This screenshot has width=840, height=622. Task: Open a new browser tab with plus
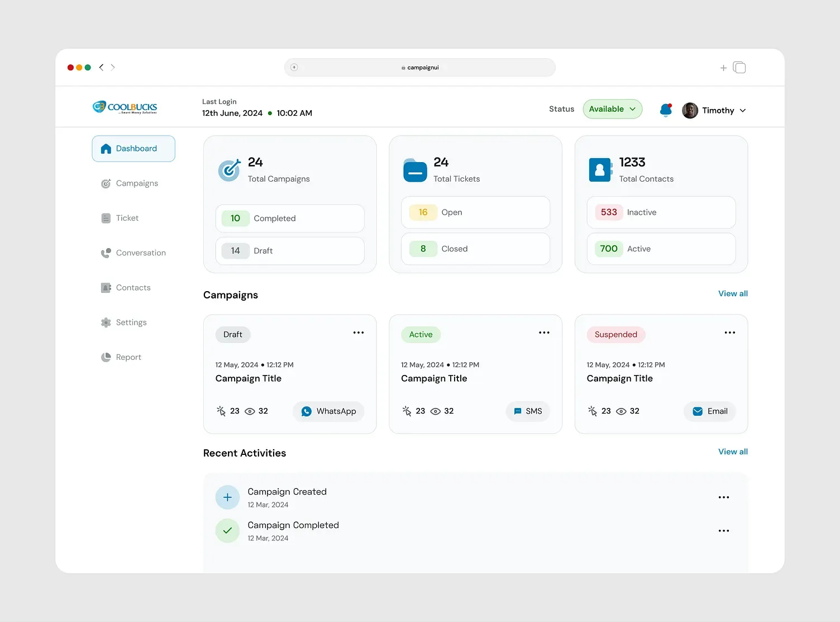pos(723,68)
